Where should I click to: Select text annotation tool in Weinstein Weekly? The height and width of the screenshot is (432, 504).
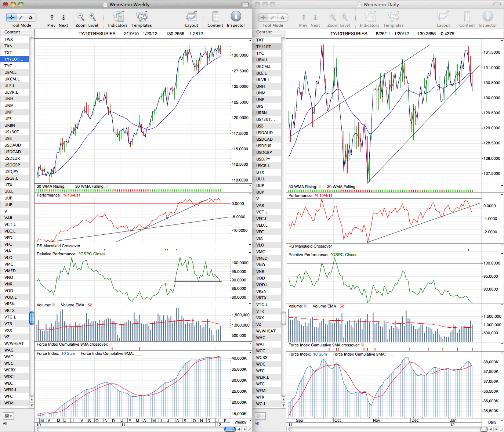[x=31, y=17]
